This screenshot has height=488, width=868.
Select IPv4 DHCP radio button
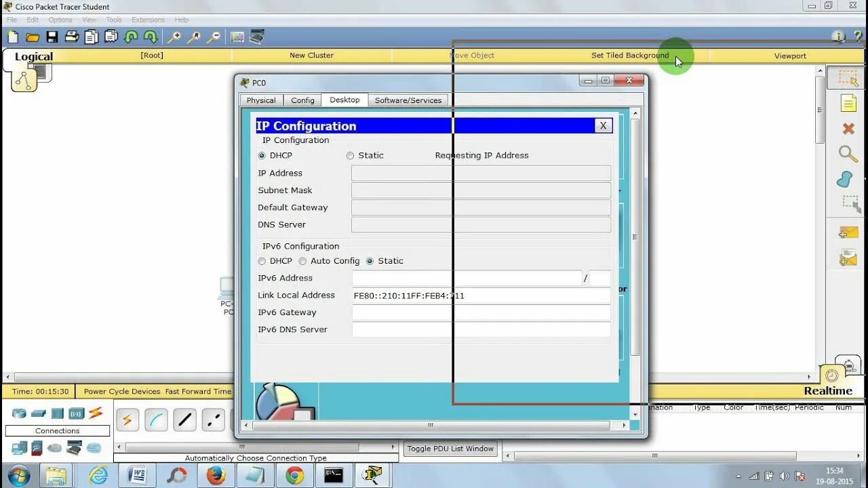point(262,155)
